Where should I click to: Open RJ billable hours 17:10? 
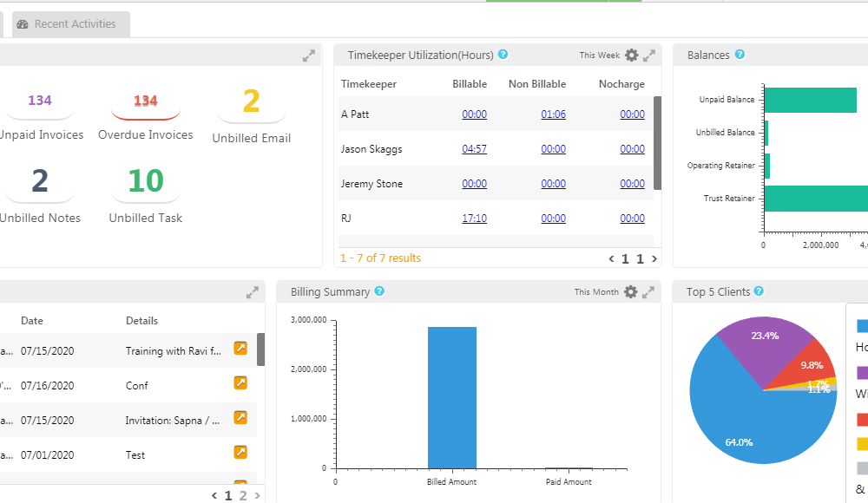(474, 219)
